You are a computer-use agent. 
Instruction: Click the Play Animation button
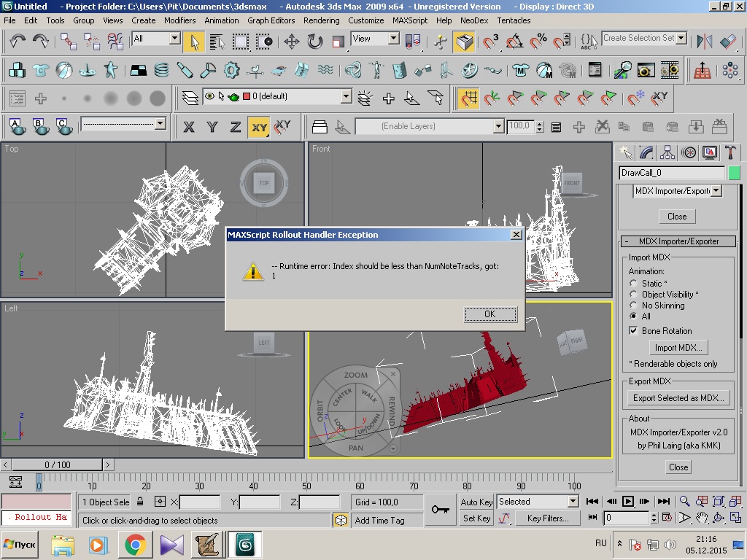tap(628, 502)
